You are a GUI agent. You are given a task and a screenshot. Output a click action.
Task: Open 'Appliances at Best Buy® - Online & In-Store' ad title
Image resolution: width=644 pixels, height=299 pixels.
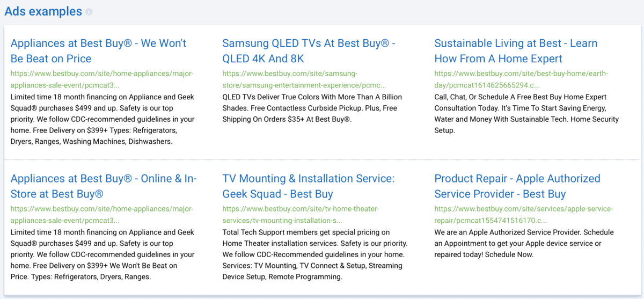[x=104, y=186]
